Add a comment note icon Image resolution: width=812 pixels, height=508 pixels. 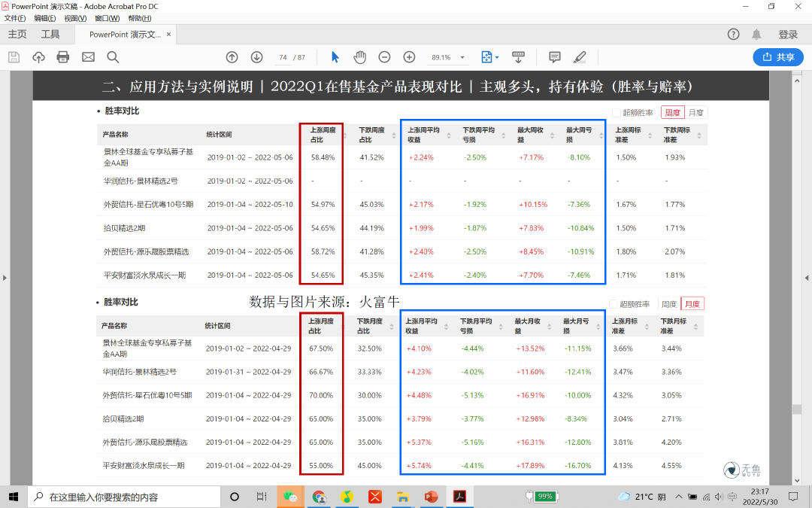point(555,57)
